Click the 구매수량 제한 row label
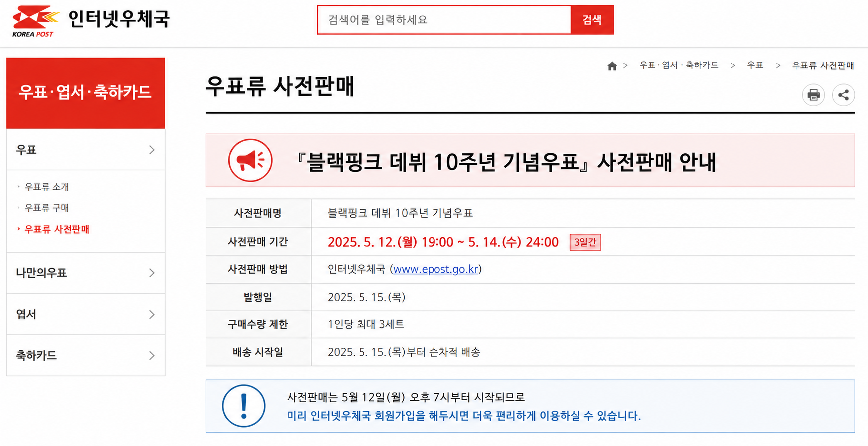 pyautogui.click(x=258, y=324)
